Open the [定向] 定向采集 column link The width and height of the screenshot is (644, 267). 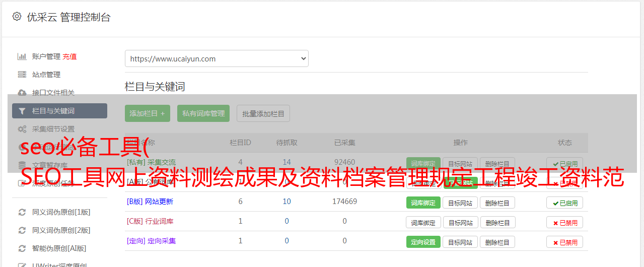pos(151,241)
